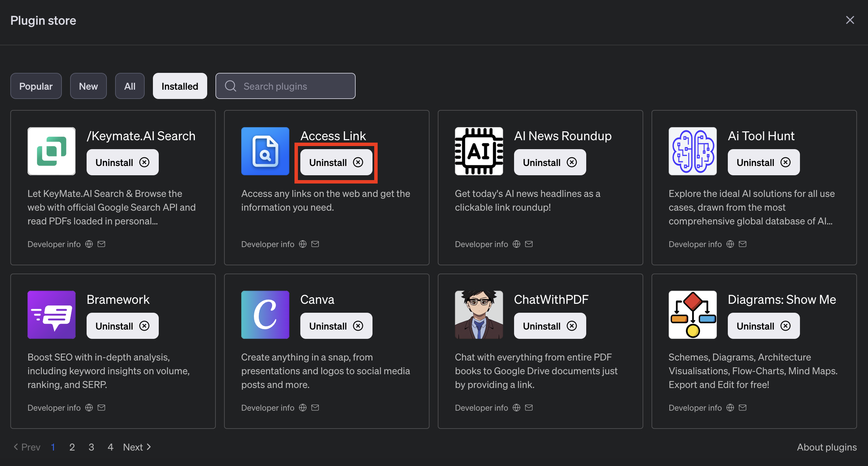
Task: Click the /Keymate.AI Search plugin logo
Action: (x=51, y=151)
